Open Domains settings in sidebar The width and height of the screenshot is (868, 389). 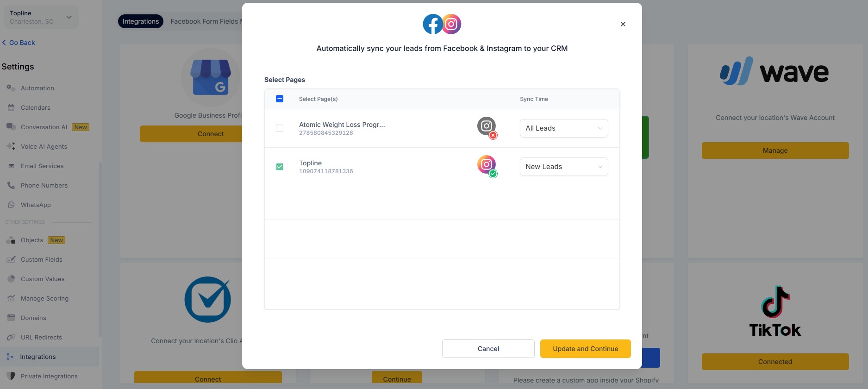(x=33, y=318)
